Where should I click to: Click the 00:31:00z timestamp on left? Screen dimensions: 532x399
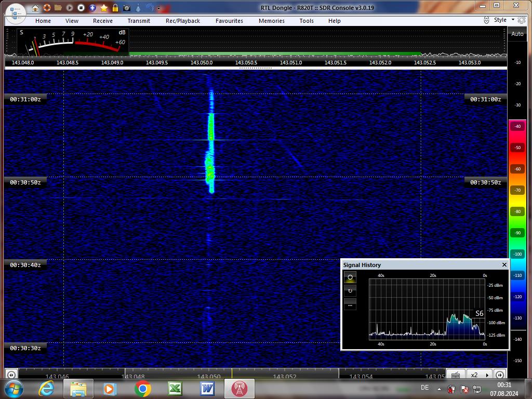[x=25, y=99]
